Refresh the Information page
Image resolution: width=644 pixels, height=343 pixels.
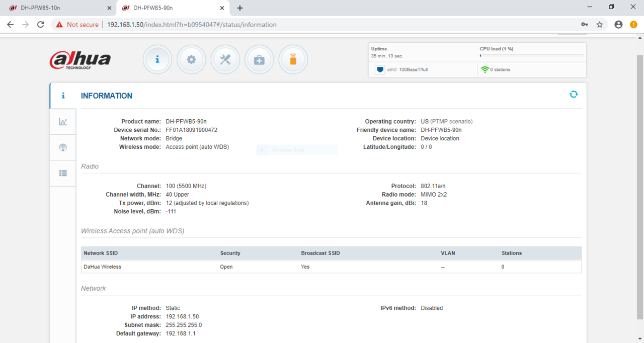[x=574, y=95]
